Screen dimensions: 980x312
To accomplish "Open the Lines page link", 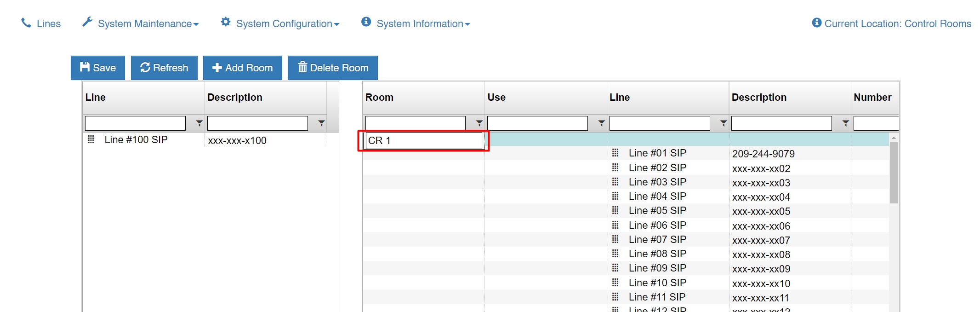I will (x=41, y=23).
